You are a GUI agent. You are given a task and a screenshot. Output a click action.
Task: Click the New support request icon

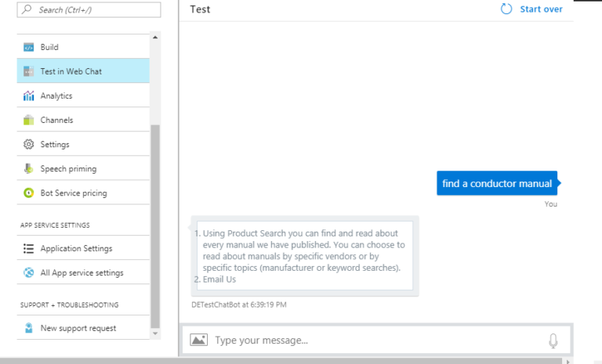[x=29, y=328]
